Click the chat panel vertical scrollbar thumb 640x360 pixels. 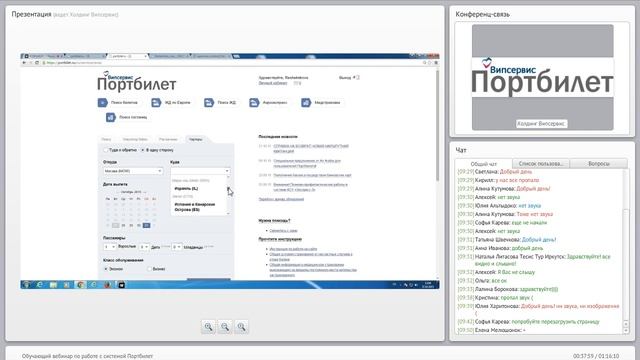click(627, 263)
